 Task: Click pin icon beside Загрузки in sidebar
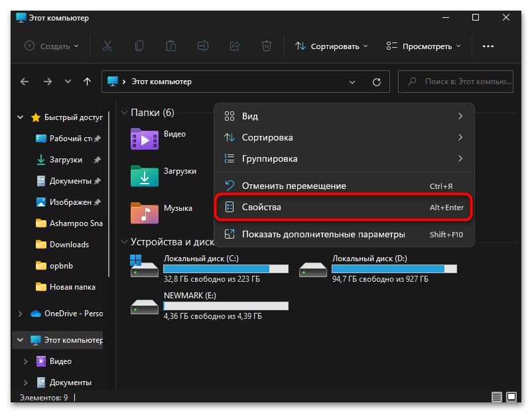[98, 160]
